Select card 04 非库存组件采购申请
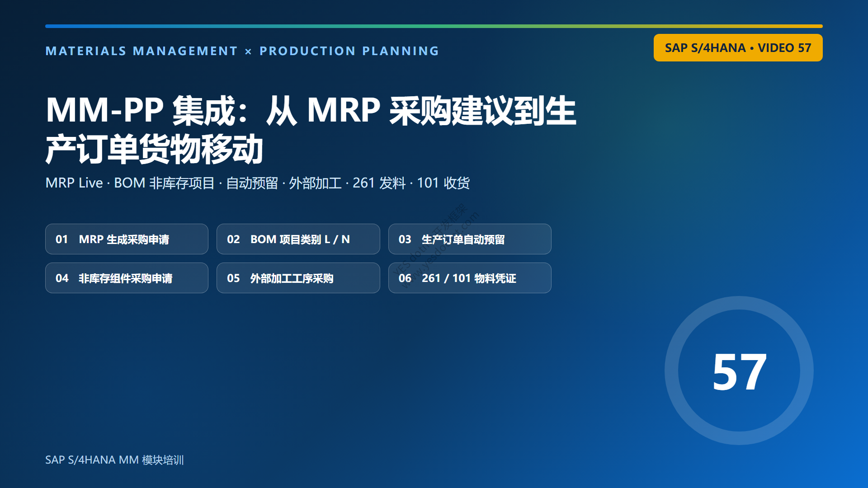Image resolution: width=868 pixels, height=488 pixels. 127,278
